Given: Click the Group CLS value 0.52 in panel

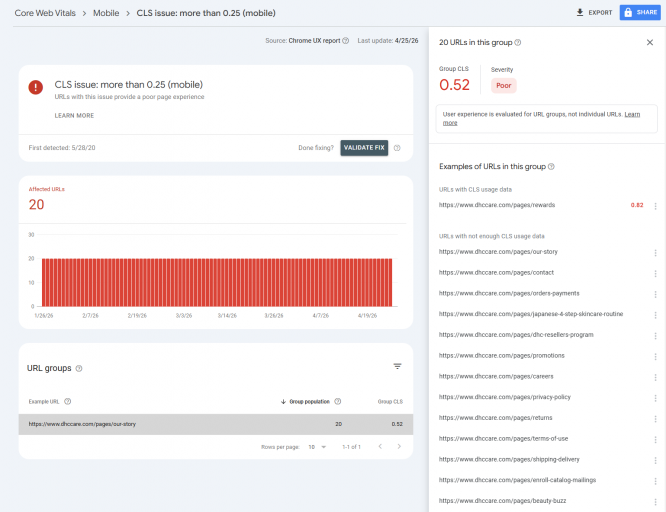Looking at the screenshot, I should [x=454, y=85].
